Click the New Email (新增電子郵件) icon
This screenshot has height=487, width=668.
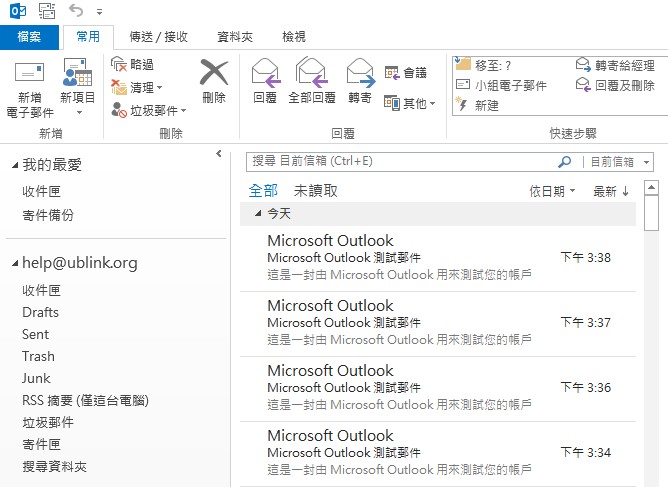pyautogui.click(x=29, y=74)
